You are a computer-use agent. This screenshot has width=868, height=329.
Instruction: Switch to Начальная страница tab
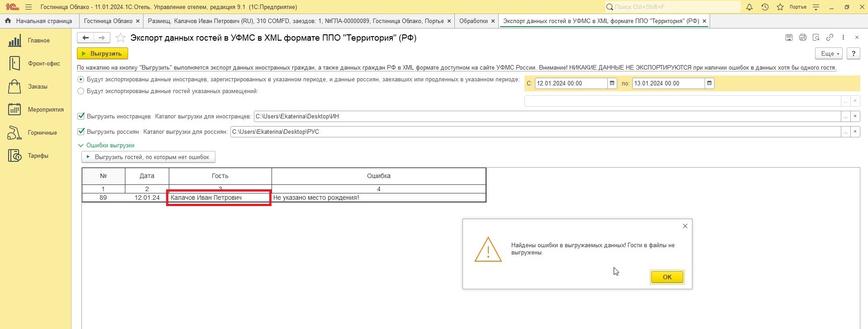(x=39, y=21)
